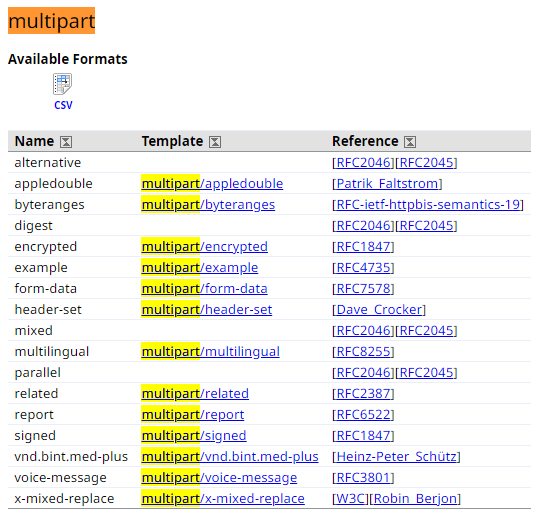Open RFC-ietf-httpbis-semantics-19 reference
The height and width of the screenshot is (517, 537).
pos(428,205)
